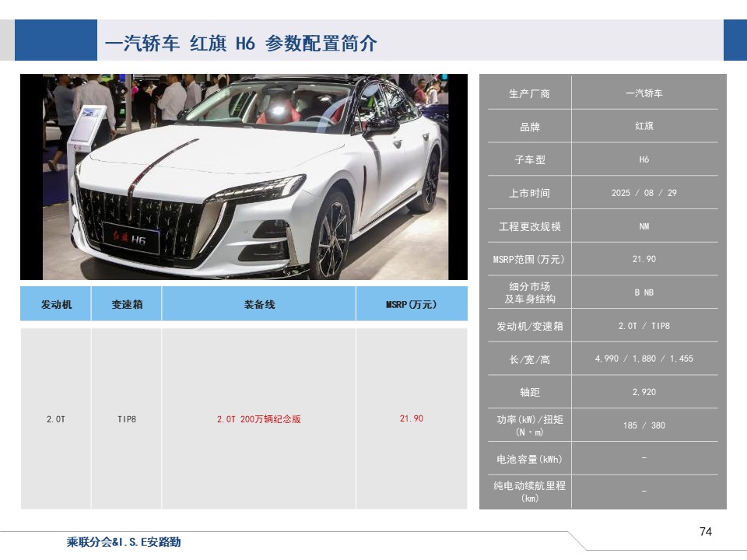Select the 2.0T engine cell
This screenshot has width=747, height=560.
[x=56, y=419]
